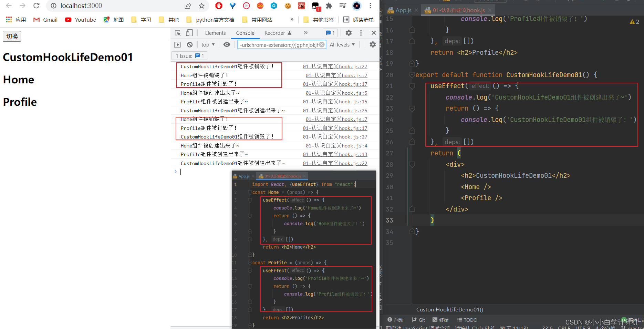Share the page via the share icon
Image resolution: width=644 pixels, height=329 pixels.
coord(188,6)
